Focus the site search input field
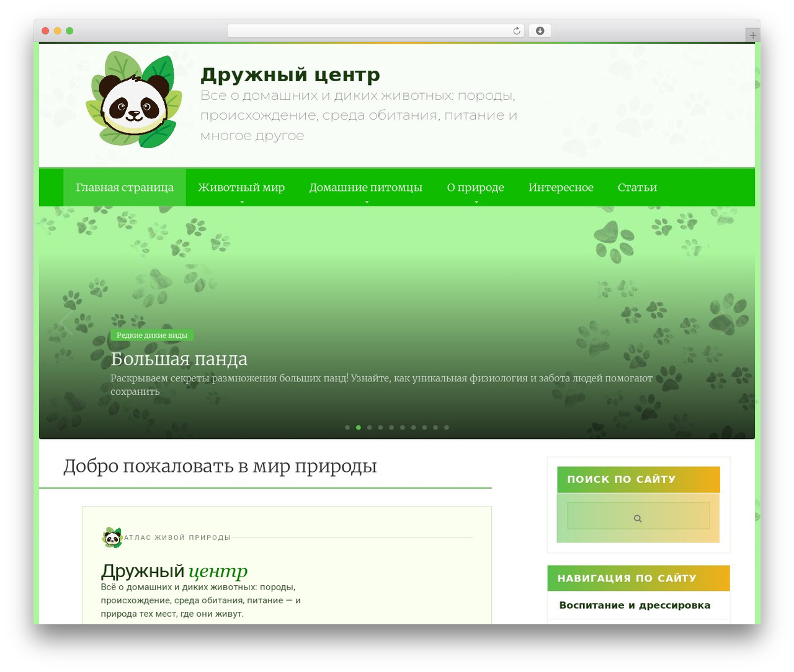Image resolution: width=794 pixels, height=672 pixels. [x=638, y=516]
